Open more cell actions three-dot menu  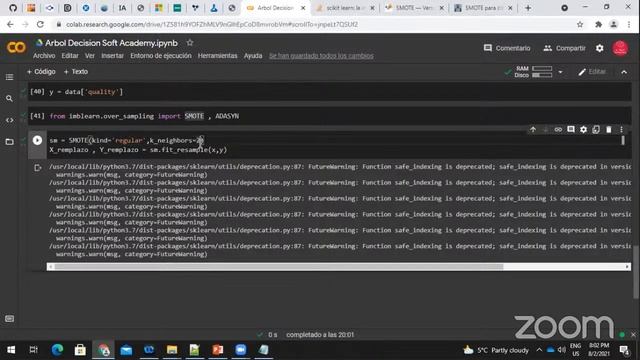621,129
